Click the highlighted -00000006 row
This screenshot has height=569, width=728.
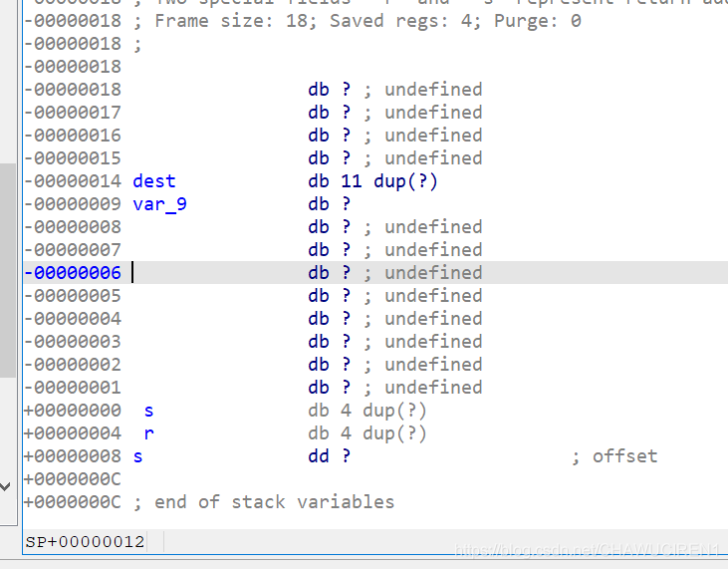[375, 273]
